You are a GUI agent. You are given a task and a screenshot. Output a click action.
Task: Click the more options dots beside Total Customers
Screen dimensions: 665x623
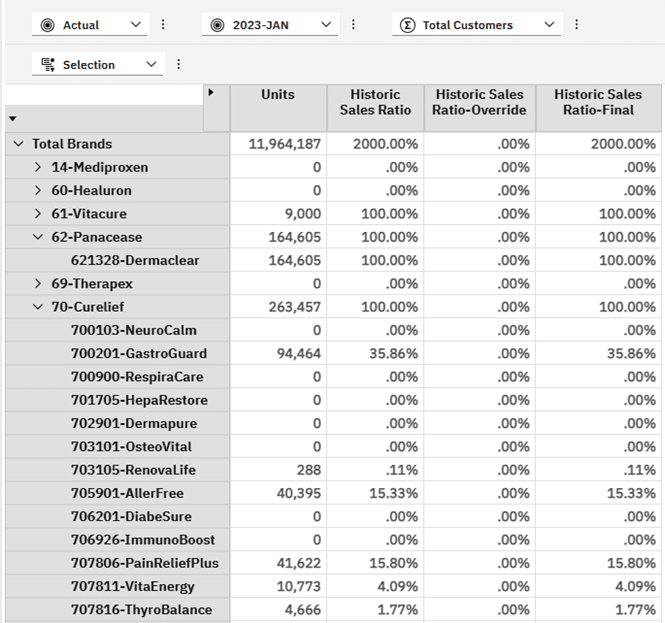point(576,25)
